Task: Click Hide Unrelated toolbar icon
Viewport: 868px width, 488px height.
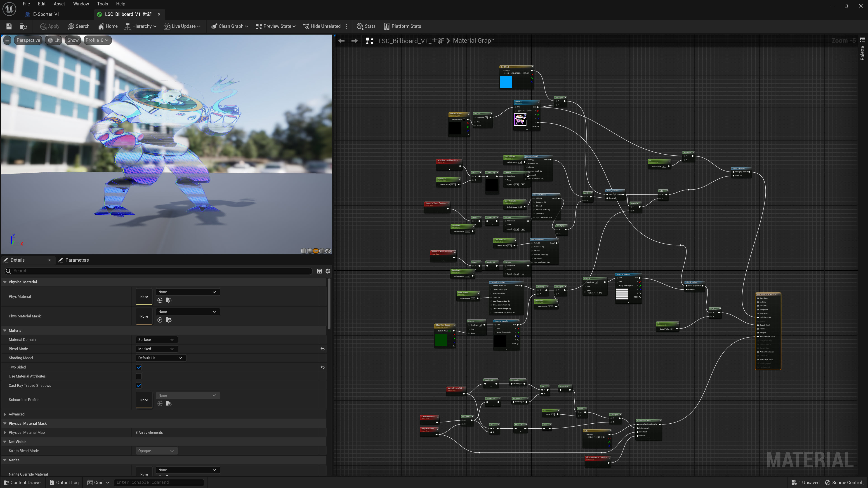Action: point(306,26)
